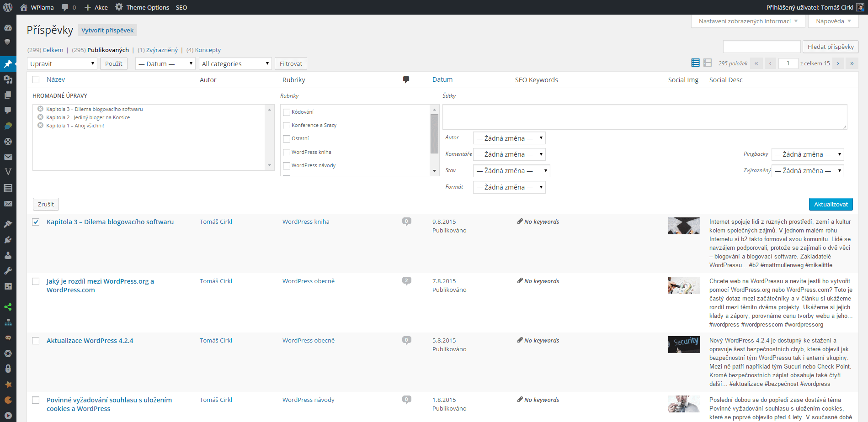Click the blue sitemap sidebar icon

[x=8, y=322]
